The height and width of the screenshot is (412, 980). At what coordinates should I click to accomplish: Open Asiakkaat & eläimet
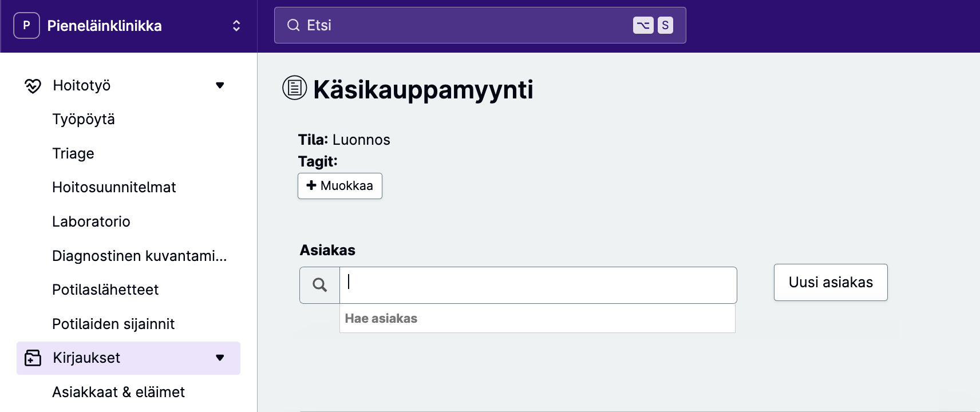118,392
